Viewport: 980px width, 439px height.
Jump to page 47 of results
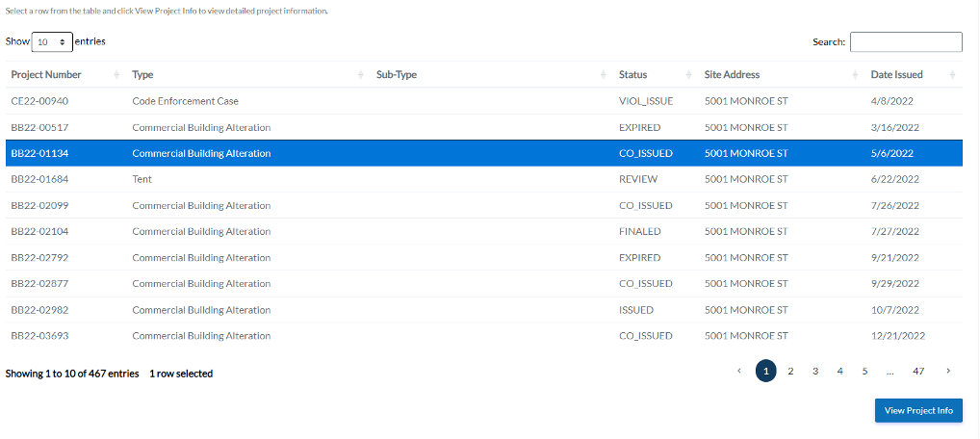[917, 372]
